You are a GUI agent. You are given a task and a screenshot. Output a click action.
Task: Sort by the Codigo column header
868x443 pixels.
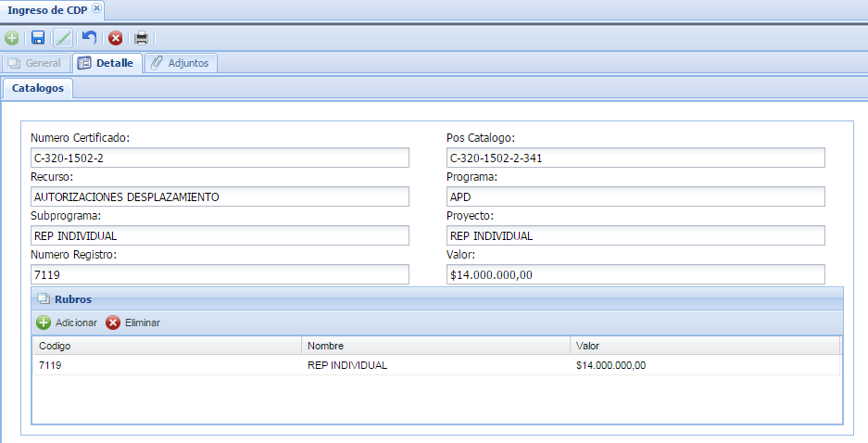(167, 346)
